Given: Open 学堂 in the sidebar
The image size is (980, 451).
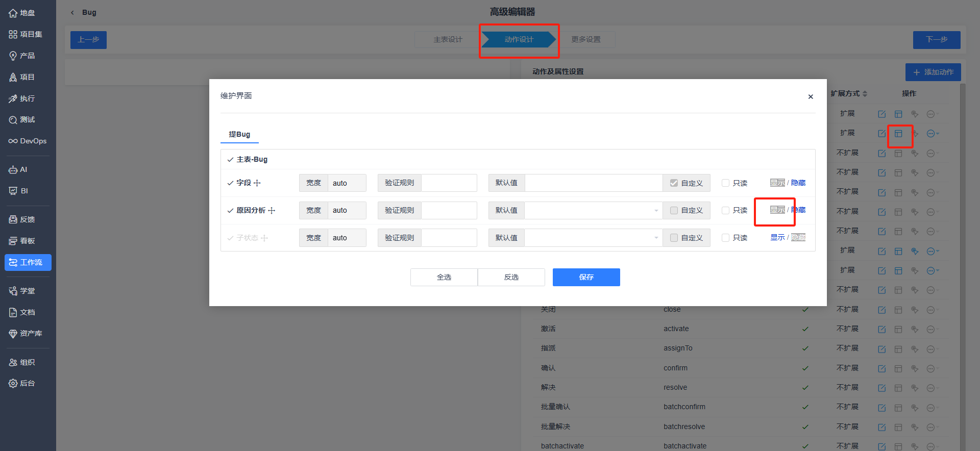Looking at the screenshot, I should coord(21,291).
